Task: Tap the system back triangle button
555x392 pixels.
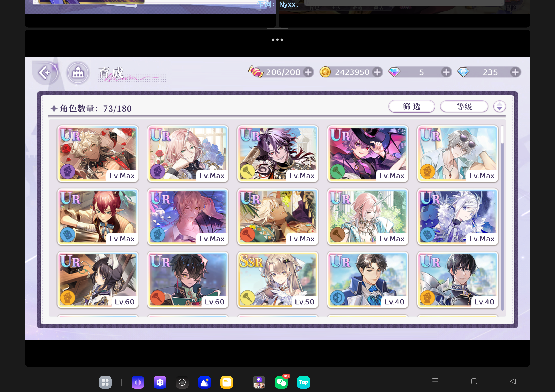Action: [x=513, y=381]
